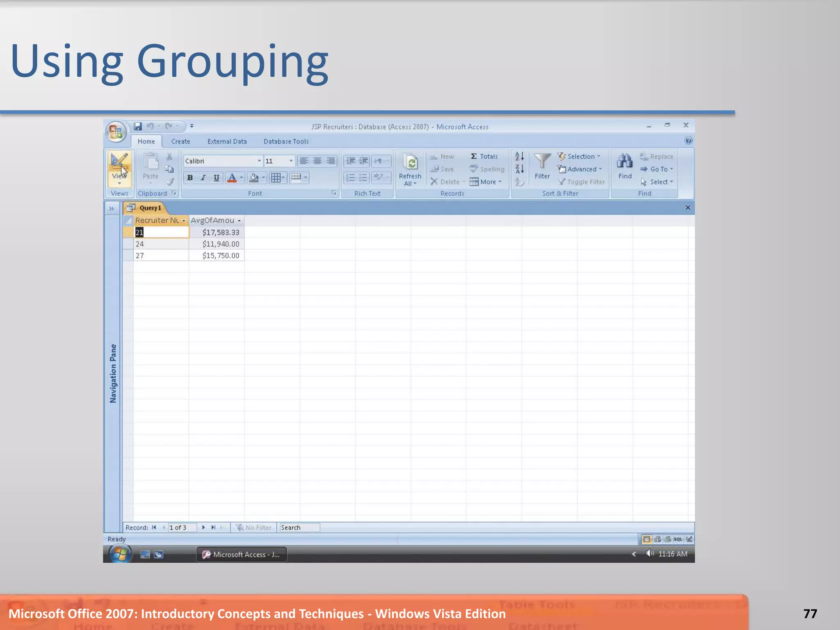Screen dimensions: 840x630
Task: Select the Recruiter Number cell 27
Action: (161, 256)
